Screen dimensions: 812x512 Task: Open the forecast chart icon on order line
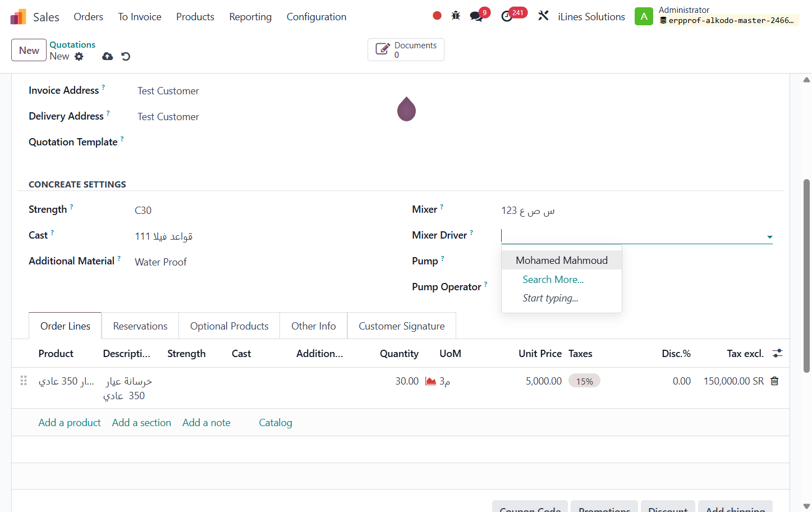(x=430, y=381)
